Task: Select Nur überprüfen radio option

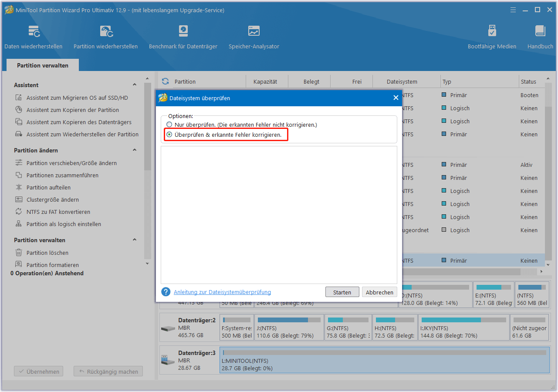Action: coord(169,125)
